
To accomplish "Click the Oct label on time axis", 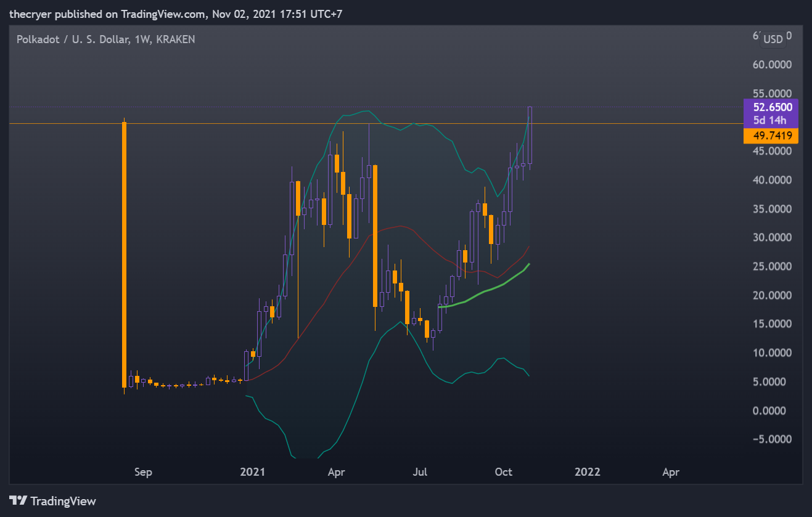I will pyautogui.click(x=504, y=473).
